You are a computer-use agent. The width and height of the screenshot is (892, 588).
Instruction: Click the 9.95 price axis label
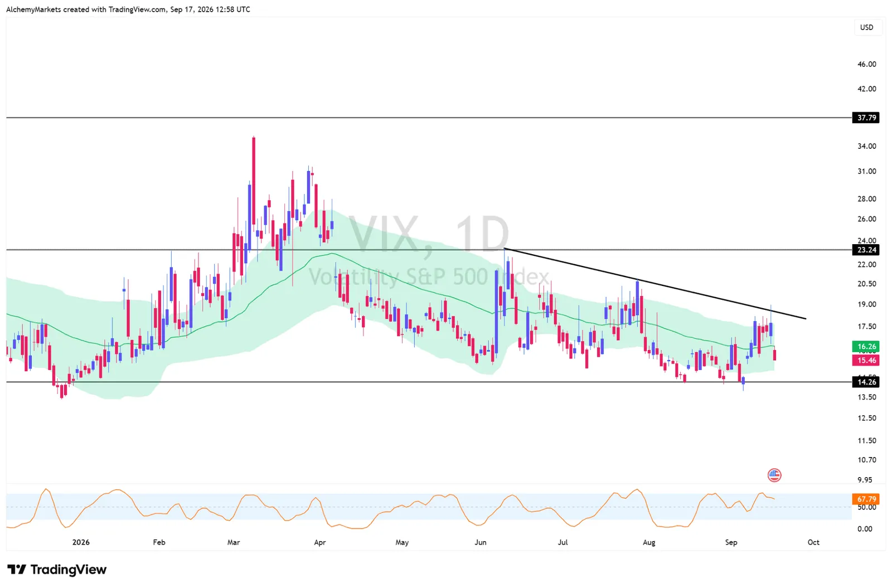(x=865, y=479)
